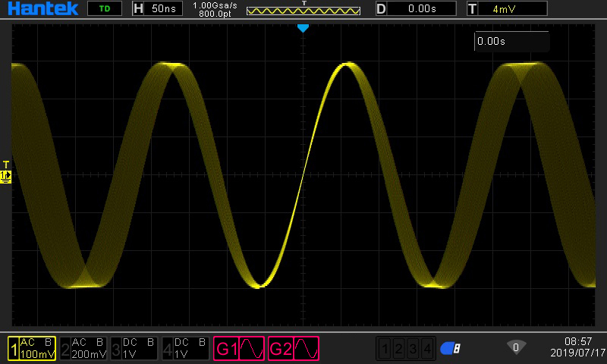
Task: Click the yellow T trigger level marker
Action: [x=6, y=165]
